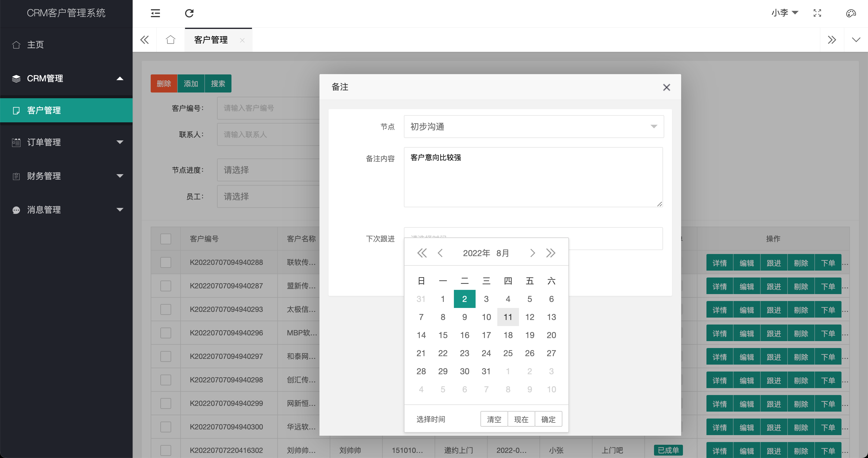This screenshot has height=458, width=868.
Task: Click 详情 for row K20220707094940299
Action: (x=719, y=404)
